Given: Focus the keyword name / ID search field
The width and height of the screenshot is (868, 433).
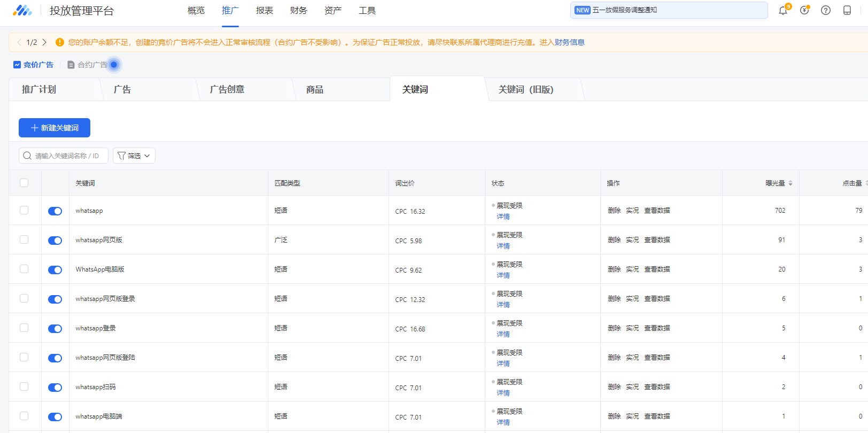Looking at the screenshot, I should click(x=64, y=156).
